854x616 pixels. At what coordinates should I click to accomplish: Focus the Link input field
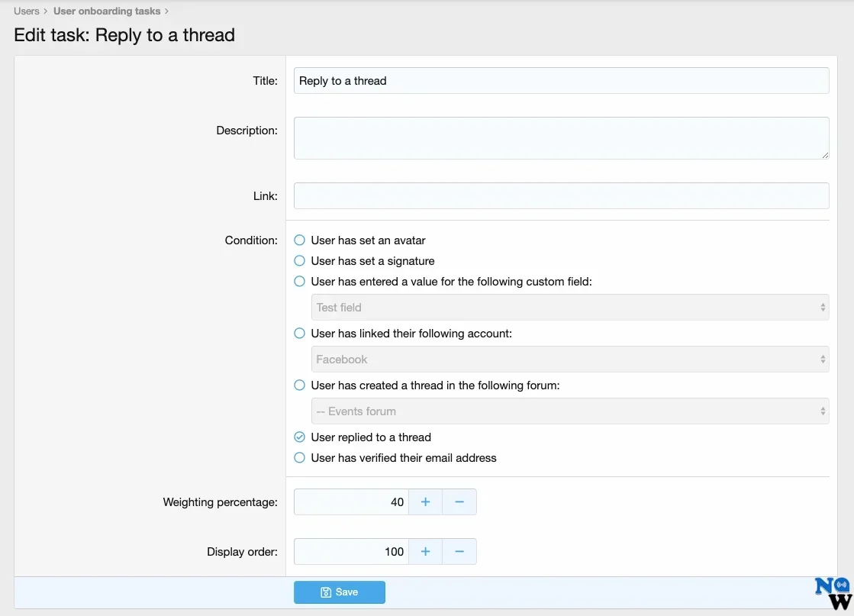[561, 196]
